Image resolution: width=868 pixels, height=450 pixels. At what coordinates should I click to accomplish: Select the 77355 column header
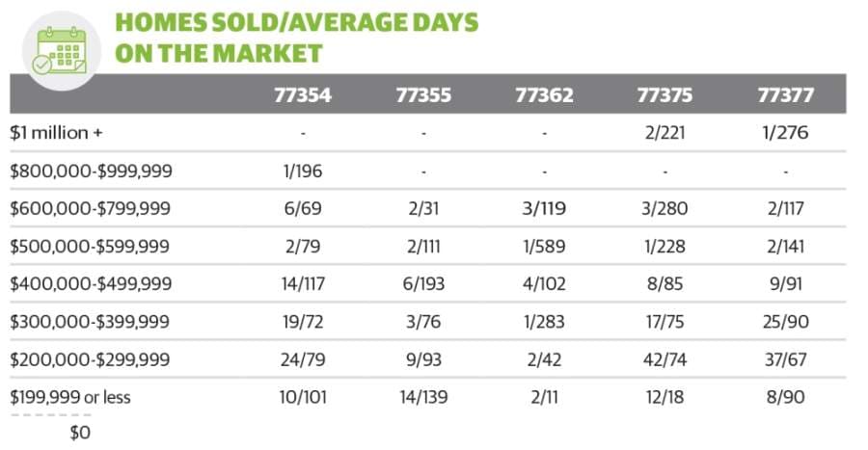[423, 95]
